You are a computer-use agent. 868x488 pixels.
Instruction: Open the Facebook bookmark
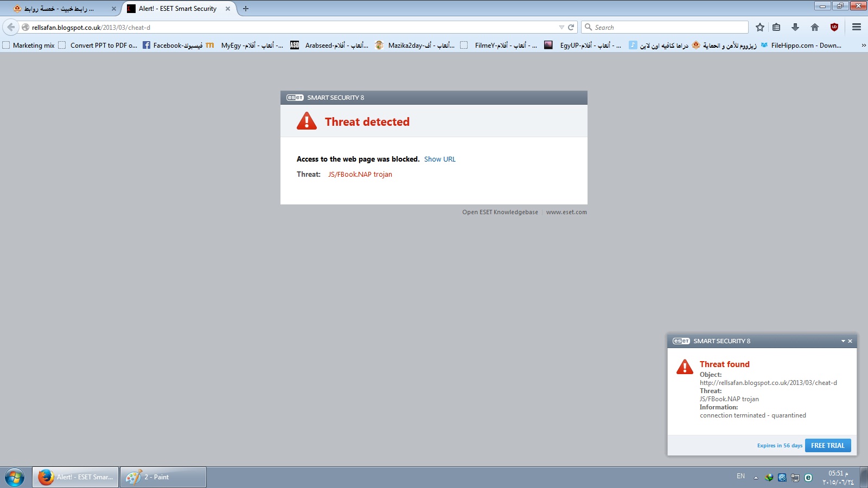pyautogui.click(x=173, y=46)
